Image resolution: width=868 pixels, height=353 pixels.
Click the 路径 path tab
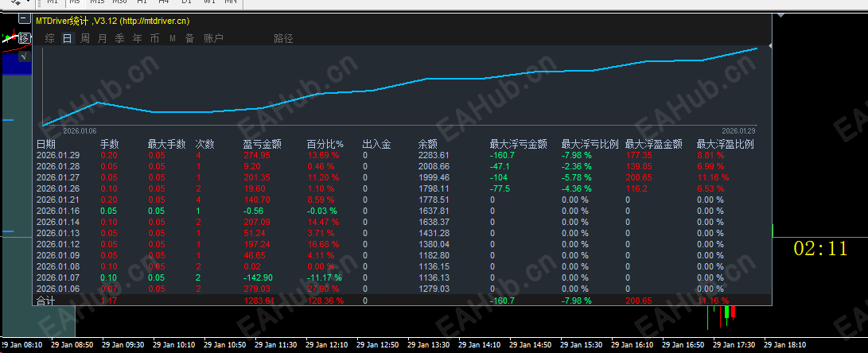pyautogui.click(x=283, y=38)
